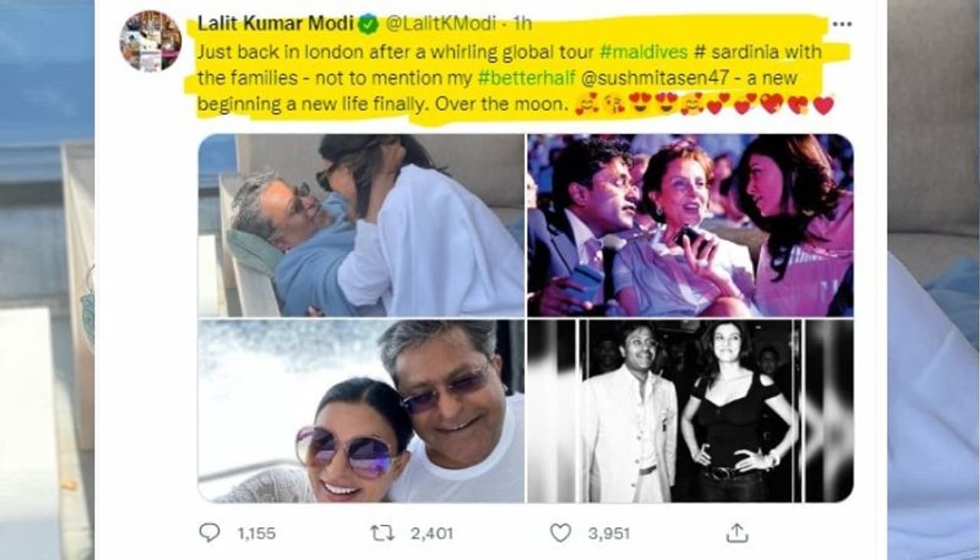Viewport: 980px width, 560px height.
Task: Open the tweet author's profile avatar
Action: (x=150, y=41)
